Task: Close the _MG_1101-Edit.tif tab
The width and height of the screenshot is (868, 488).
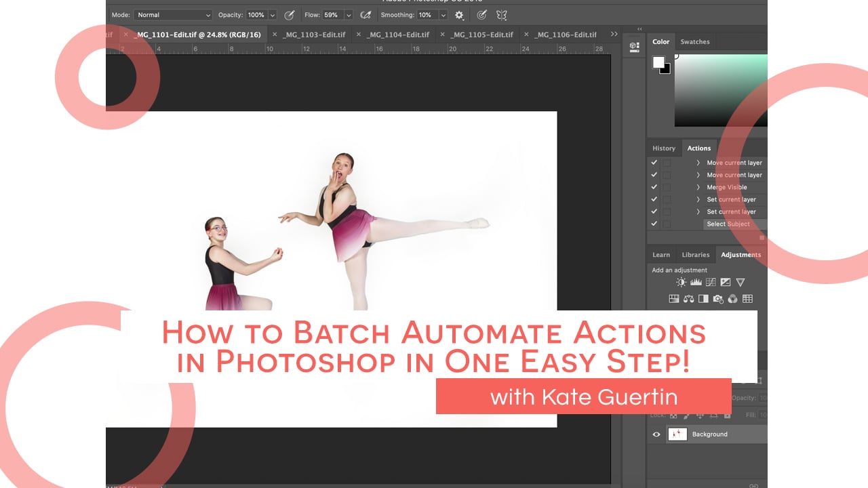Action: coord(125,35)
